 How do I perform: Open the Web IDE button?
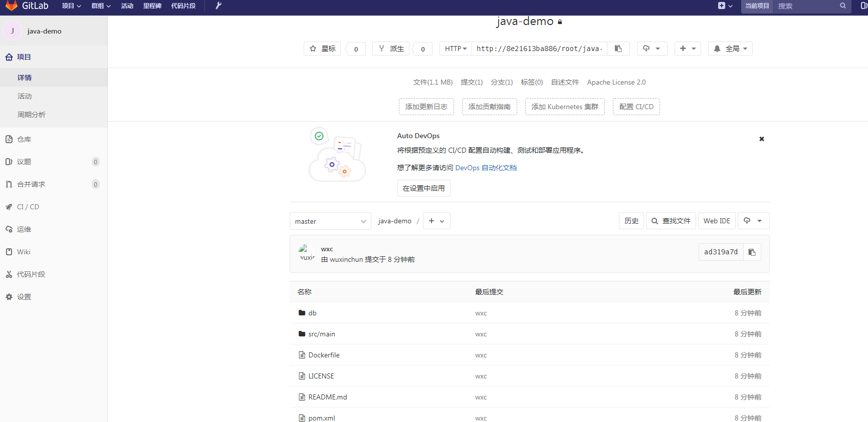point(717,221)
